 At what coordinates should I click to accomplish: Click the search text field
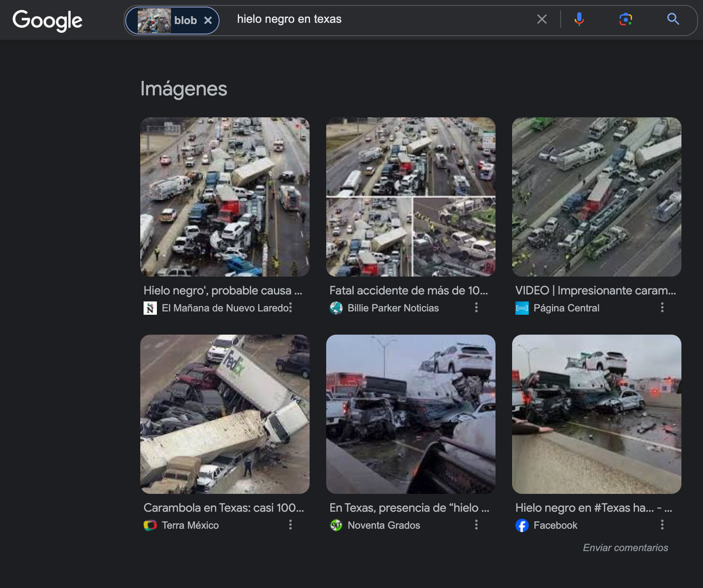382,19
